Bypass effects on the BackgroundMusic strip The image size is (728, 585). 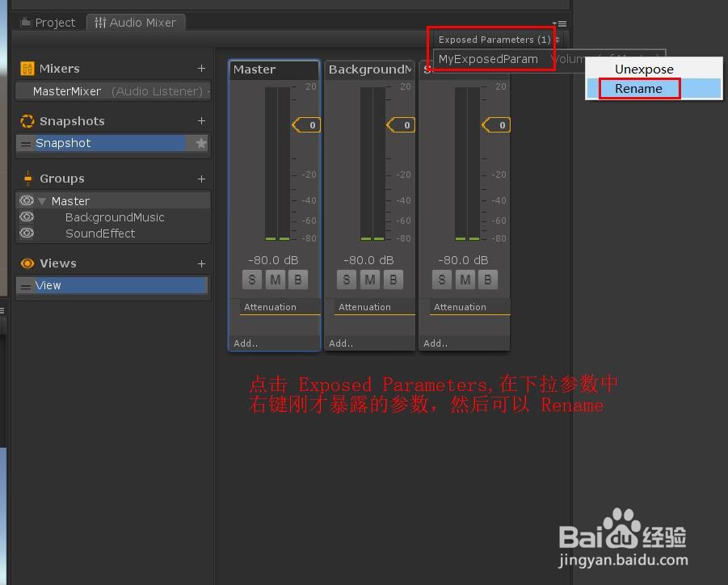click(393, 280)
